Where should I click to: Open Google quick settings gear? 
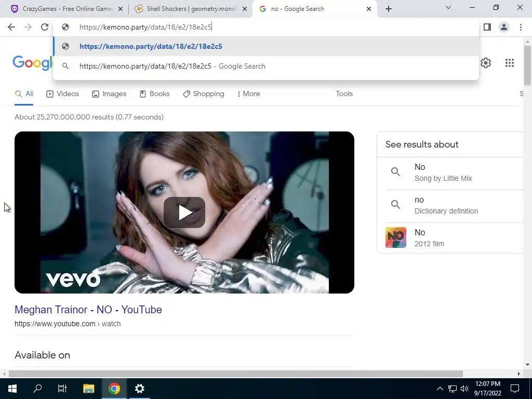click(486, 63)
